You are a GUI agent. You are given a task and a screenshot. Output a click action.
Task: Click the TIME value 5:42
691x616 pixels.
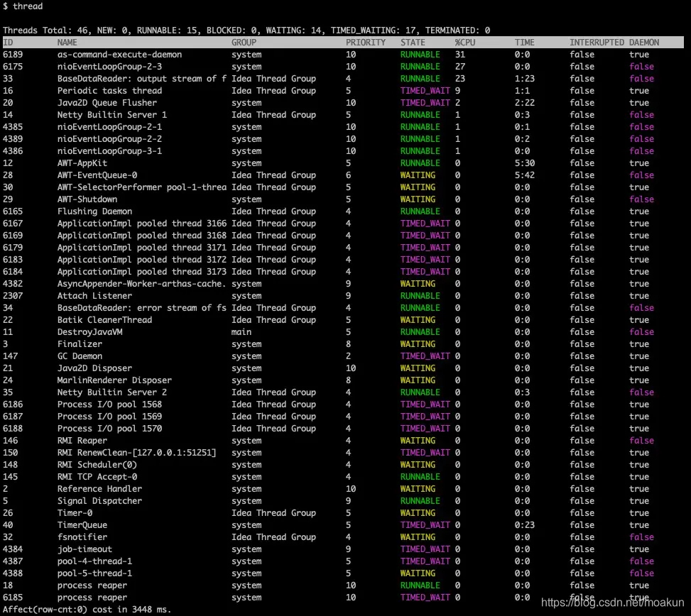(x=524, y=175)
